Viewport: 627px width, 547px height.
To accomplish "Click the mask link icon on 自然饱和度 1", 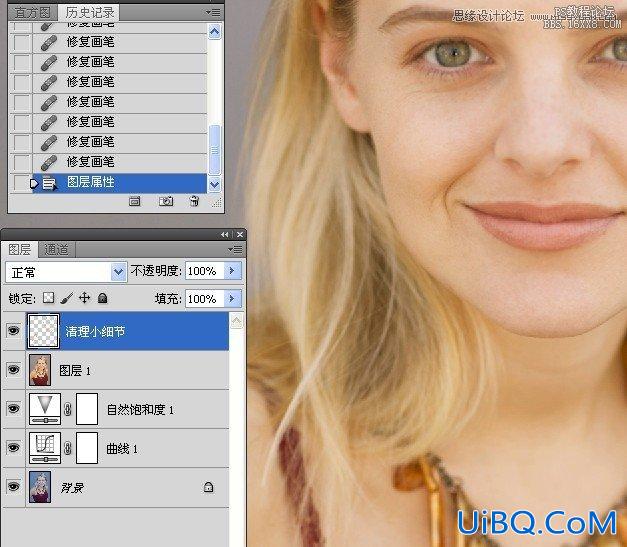I will pyautogui.click(x=68, y=409).
